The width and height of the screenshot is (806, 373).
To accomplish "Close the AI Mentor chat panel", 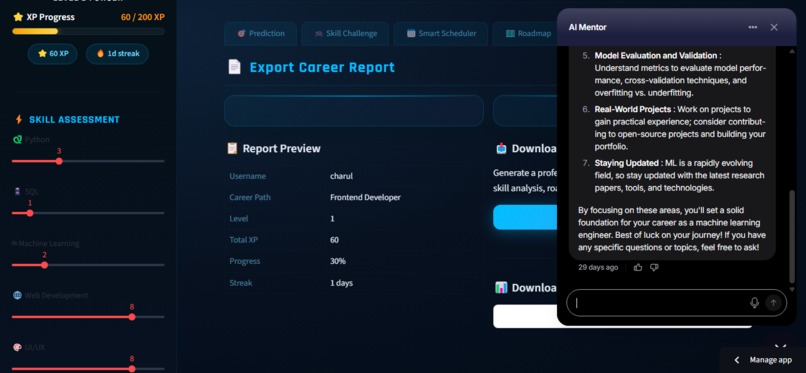I will (774, 27).
